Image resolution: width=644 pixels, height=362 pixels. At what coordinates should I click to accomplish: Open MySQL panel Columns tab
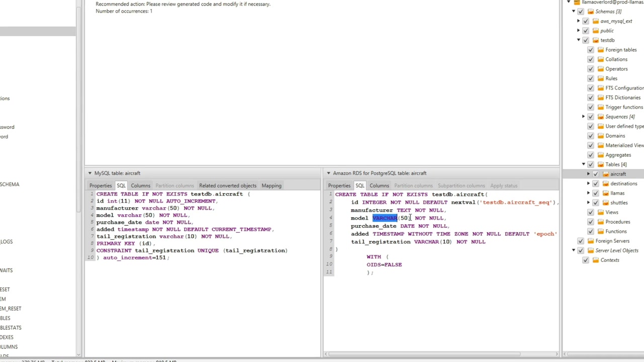point(140,186)
